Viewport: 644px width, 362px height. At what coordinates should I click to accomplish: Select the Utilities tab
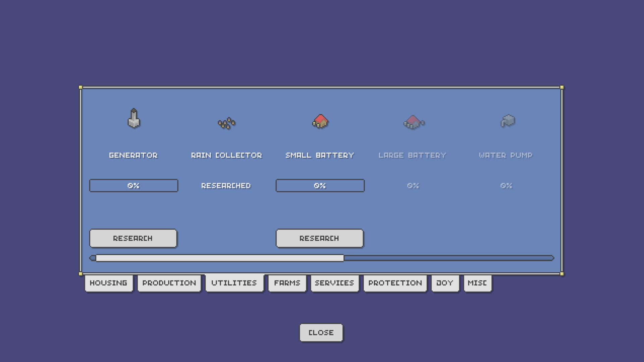[x=234, y=283]
